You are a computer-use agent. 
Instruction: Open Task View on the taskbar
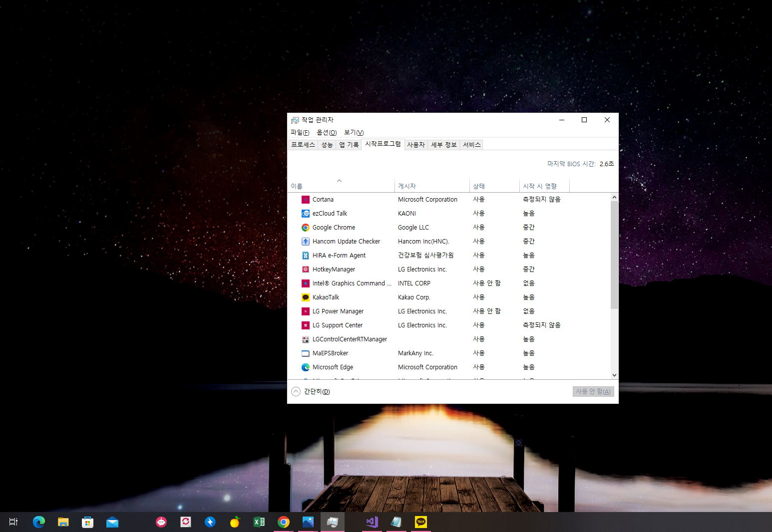13,522
